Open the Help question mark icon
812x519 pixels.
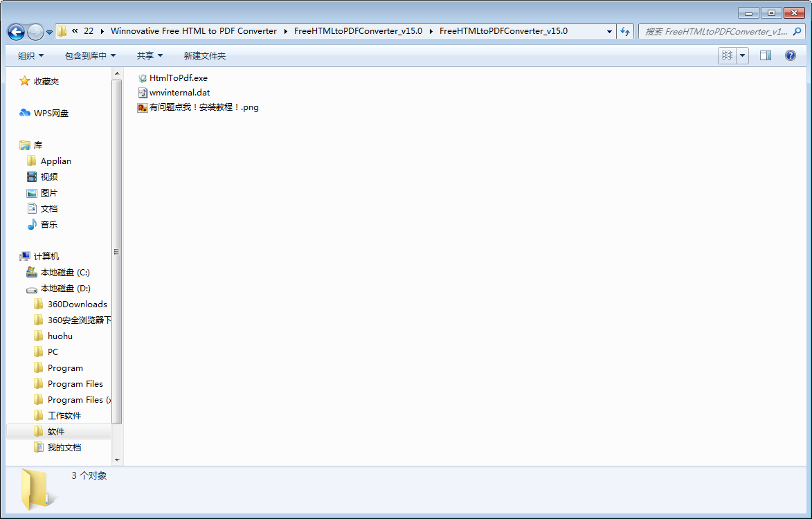coord(790,55)
